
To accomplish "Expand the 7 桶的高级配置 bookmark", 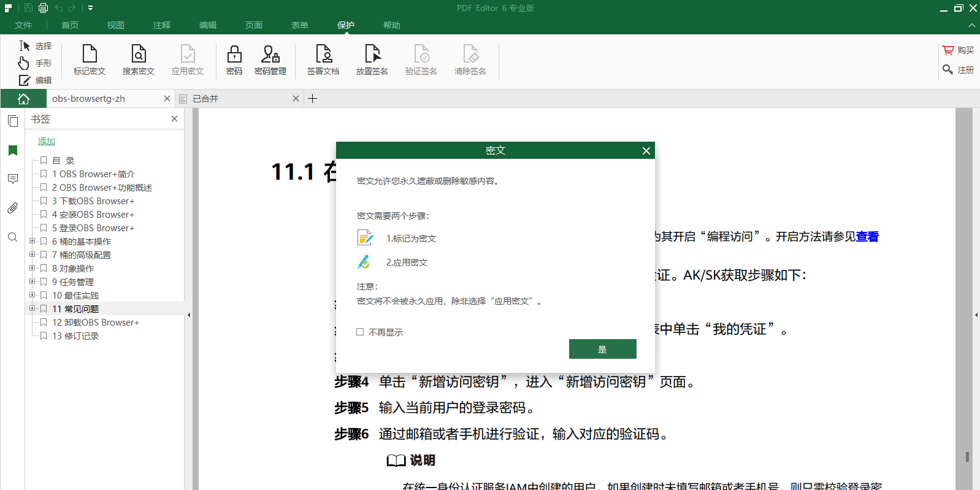I will click(x=32, y=255).
